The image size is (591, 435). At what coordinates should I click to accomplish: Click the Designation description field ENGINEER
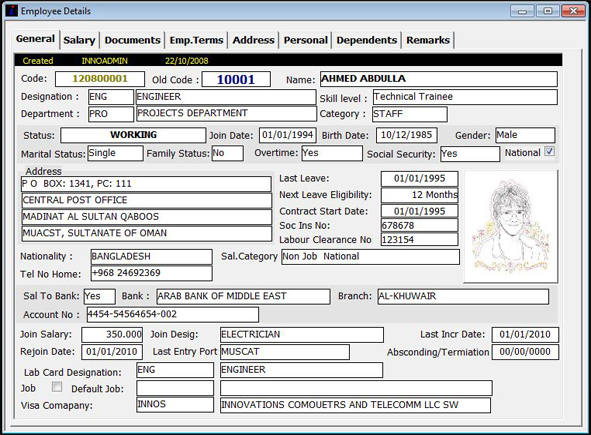pyautogui.click(x=226, y=97)
